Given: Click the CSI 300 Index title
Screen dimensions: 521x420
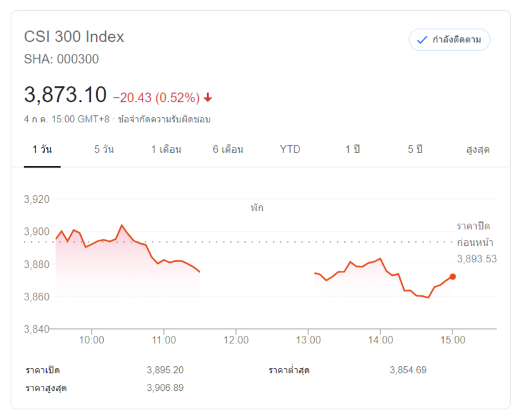Looking at the screenshot, I should (74, 37).
